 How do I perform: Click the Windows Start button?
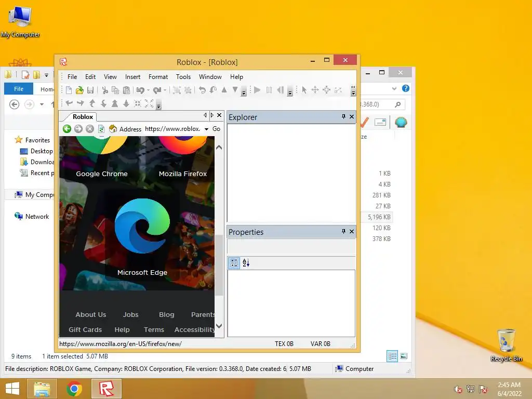coord(12,389)
